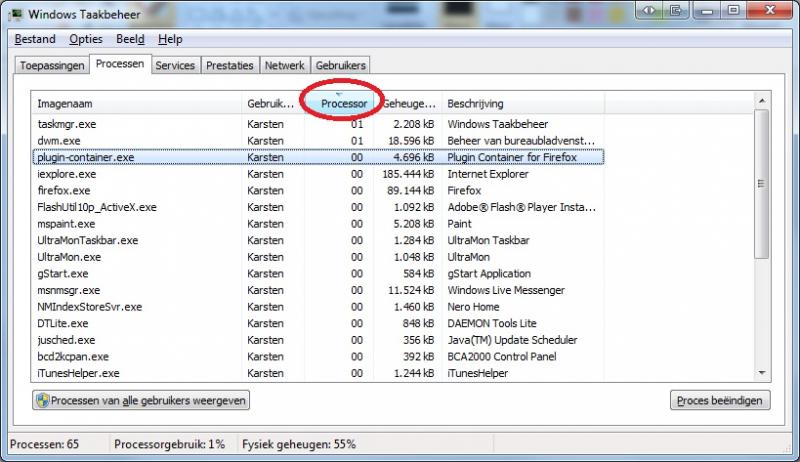Maximize the Task Manager window
This screenshot has width=800, height=462.
(x=733, y=10)
